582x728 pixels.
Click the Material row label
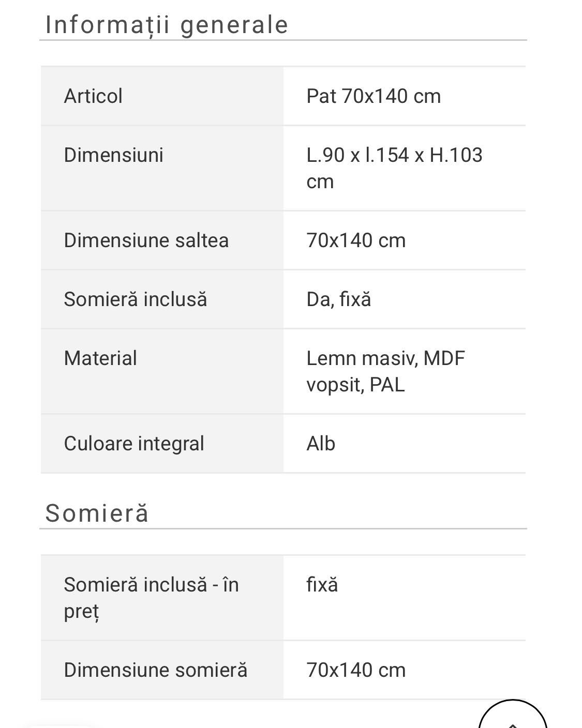[100, 358]
